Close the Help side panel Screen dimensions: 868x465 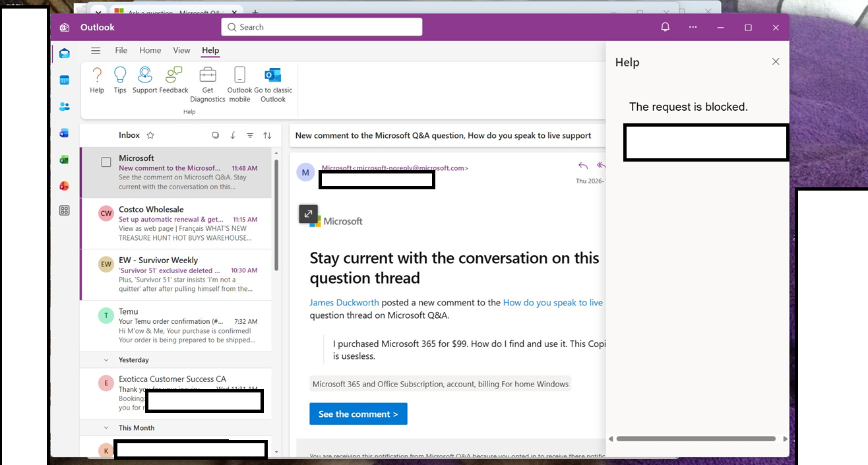(x=776, y=61)
